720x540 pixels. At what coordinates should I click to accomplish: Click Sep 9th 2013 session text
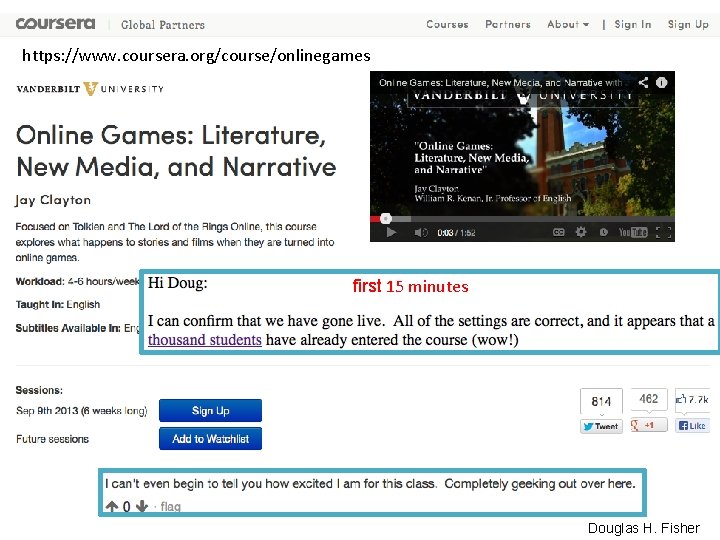[x=81, y=410]
